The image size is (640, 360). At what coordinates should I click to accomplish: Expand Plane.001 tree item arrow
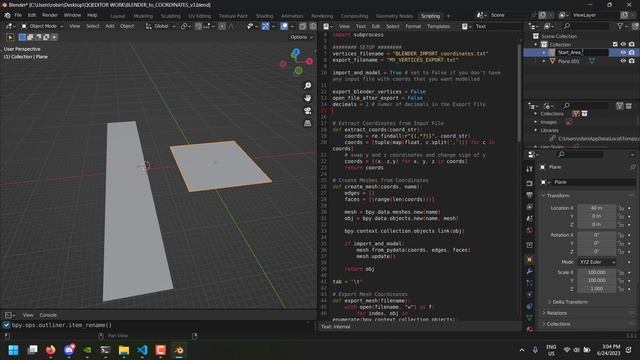tap(544, 61)
